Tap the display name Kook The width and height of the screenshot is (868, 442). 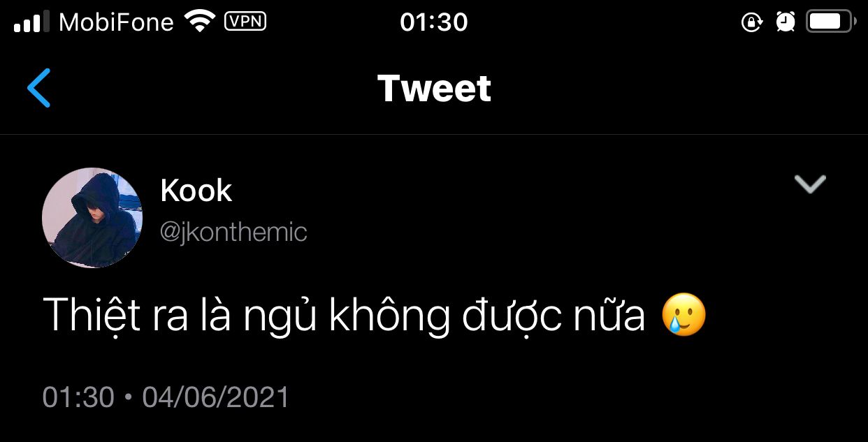196,190
